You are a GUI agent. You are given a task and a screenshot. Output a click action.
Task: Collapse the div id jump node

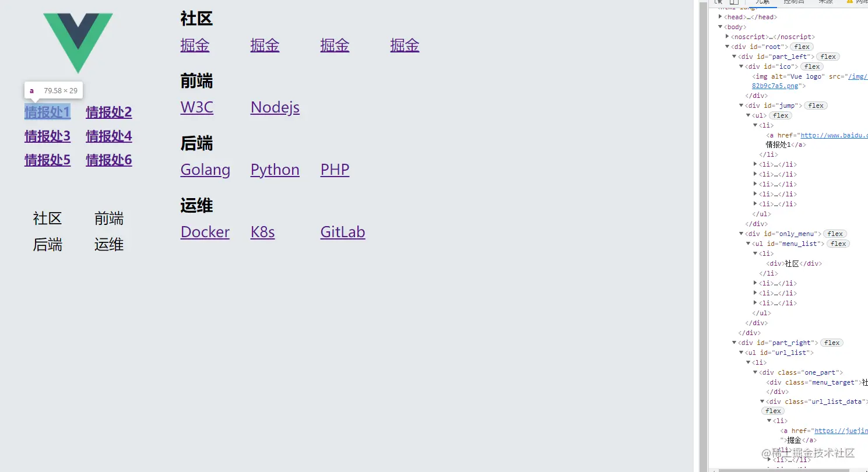(742, 105)
